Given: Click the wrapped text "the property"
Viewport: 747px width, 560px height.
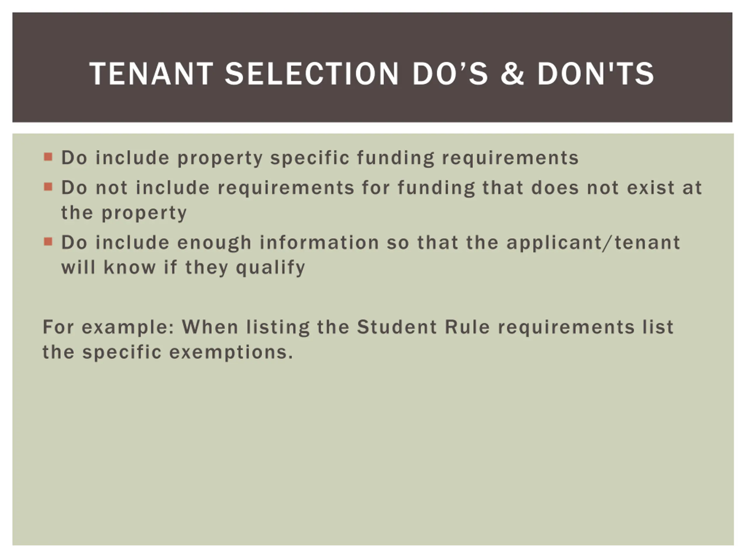Looking at the screenshot, I should pyautogui.click(x=124, y=213).
